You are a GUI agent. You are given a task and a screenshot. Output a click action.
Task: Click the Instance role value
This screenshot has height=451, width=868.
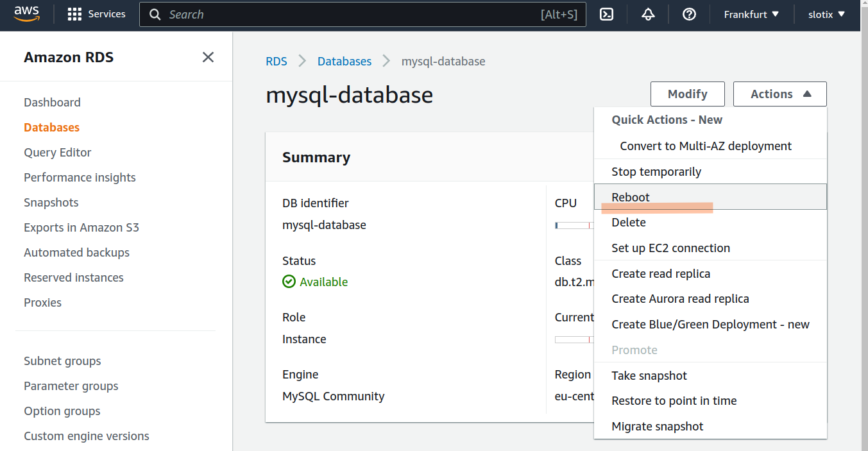tap(304, 339)
